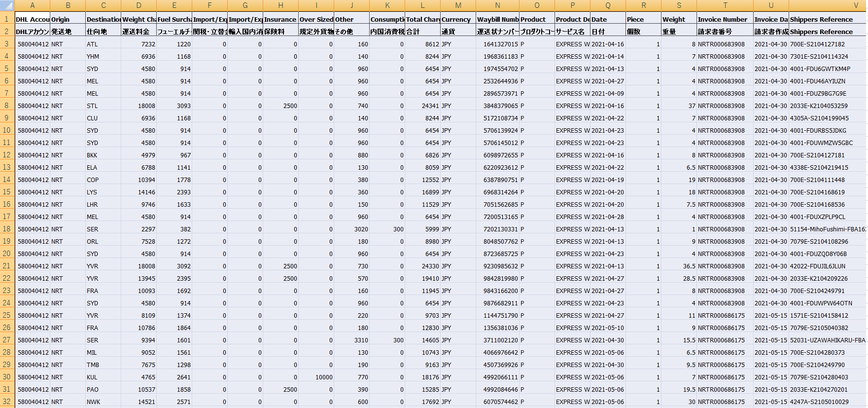Image resolution: width=868 pixels, height=408 pixels.
Task: Click over sized cell '10000'
Action: (316, 377)
